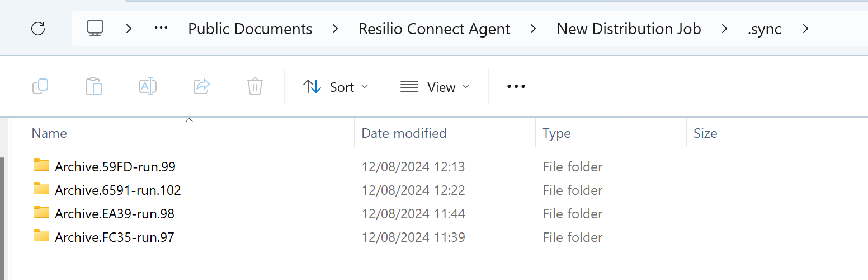Go to New Distribution Job breadcrumb

[x=628, y=29]
